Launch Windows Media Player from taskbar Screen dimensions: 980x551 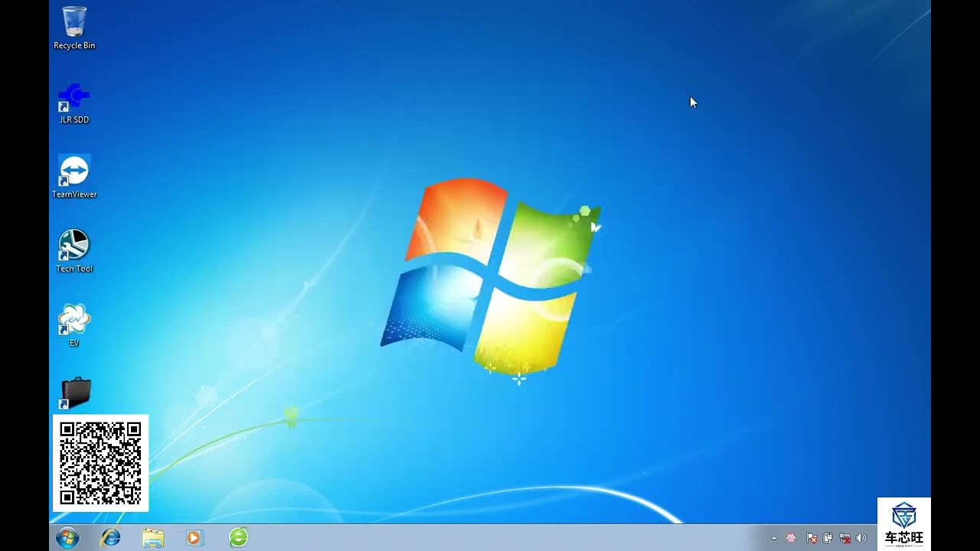pos(194,538)
